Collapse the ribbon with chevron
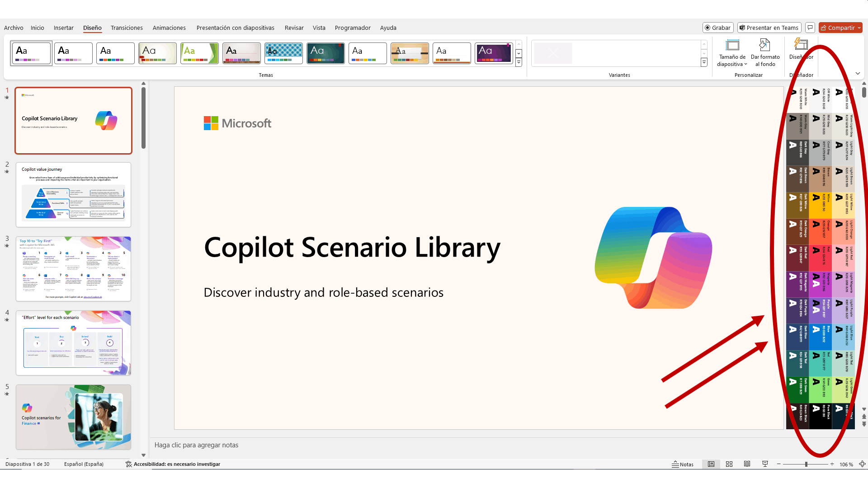868x488 pixels. (858, 74)
